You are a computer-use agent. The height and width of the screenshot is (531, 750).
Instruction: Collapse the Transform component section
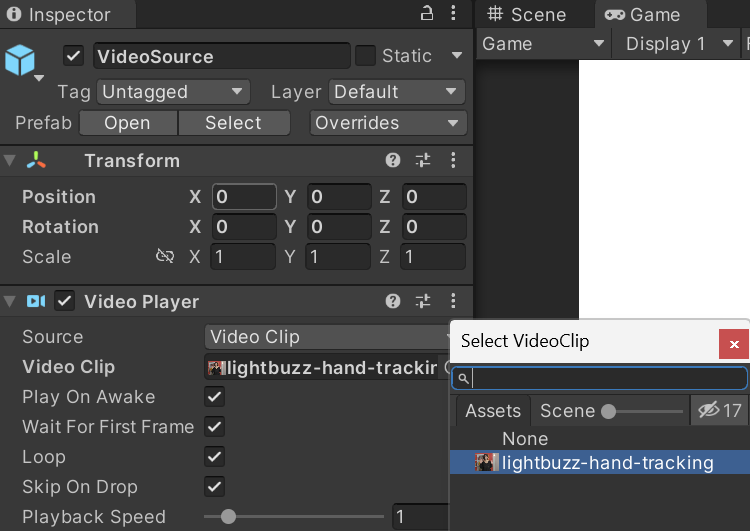tap(10, 161)
